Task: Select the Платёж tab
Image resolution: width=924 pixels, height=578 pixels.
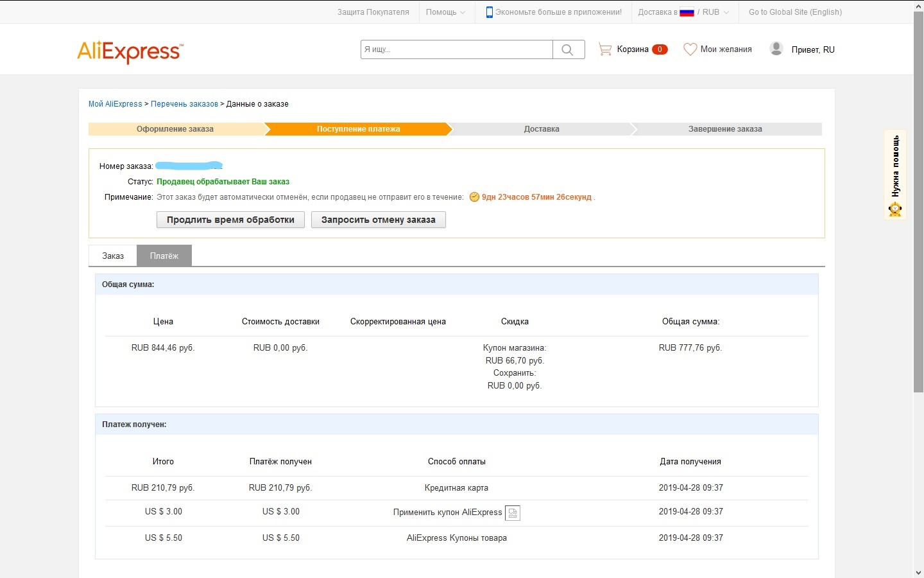Action: [164, 256]
